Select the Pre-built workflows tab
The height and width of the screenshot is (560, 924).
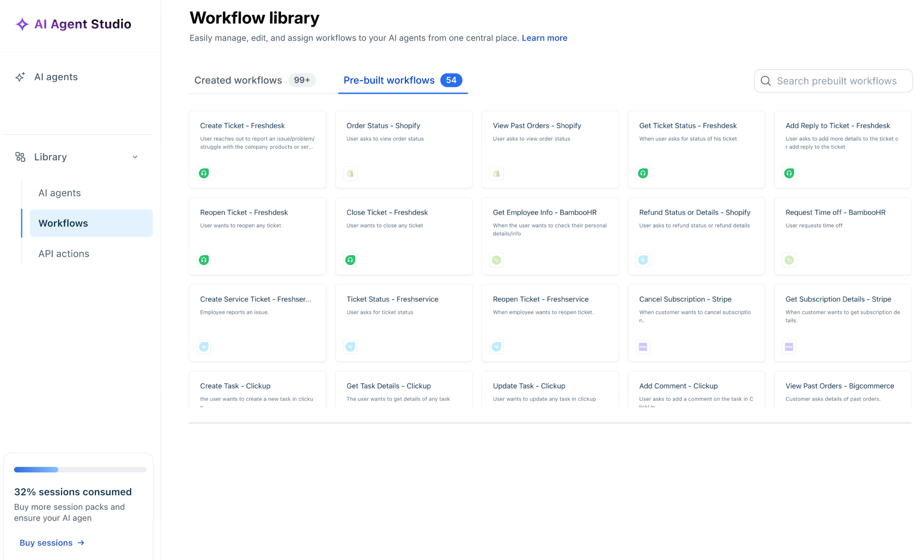pyautogui.click(x=403, y=80)
